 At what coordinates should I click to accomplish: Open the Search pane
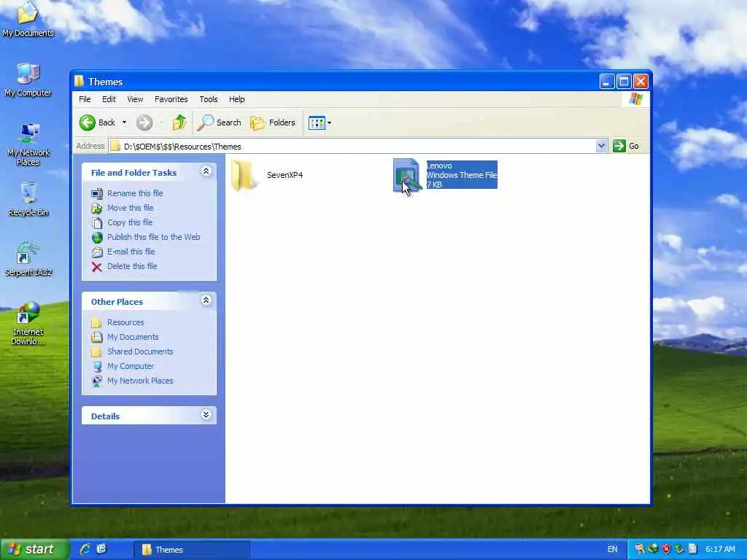220,122
